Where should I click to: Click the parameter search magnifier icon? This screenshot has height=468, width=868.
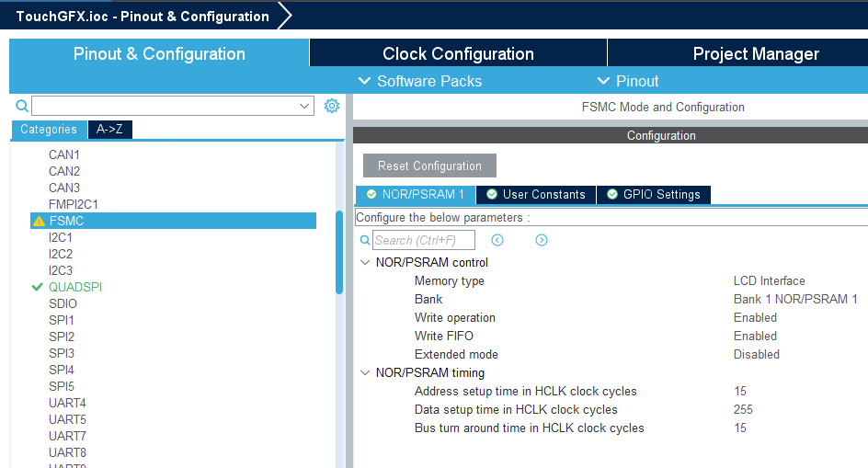pos(365,240)
